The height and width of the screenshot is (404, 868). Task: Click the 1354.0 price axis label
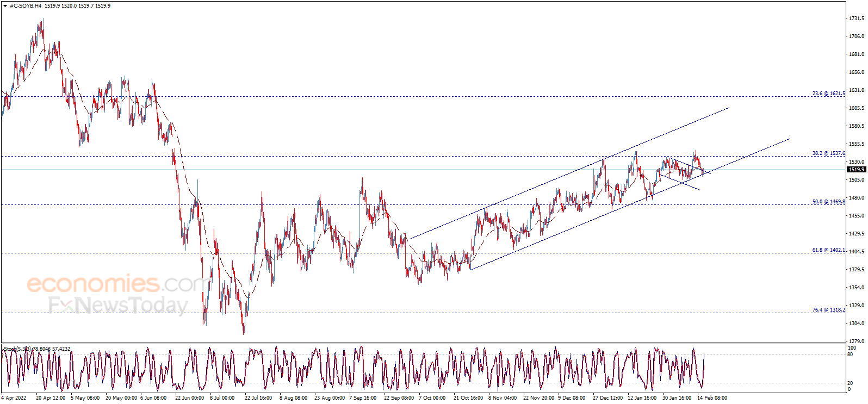857,288
